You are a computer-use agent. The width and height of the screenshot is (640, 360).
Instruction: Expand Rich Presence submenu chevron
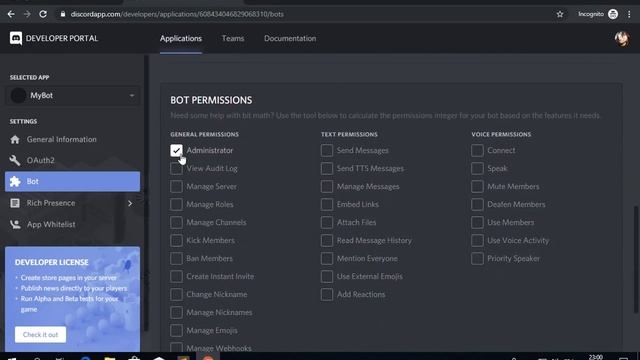[x=130, y=203]
